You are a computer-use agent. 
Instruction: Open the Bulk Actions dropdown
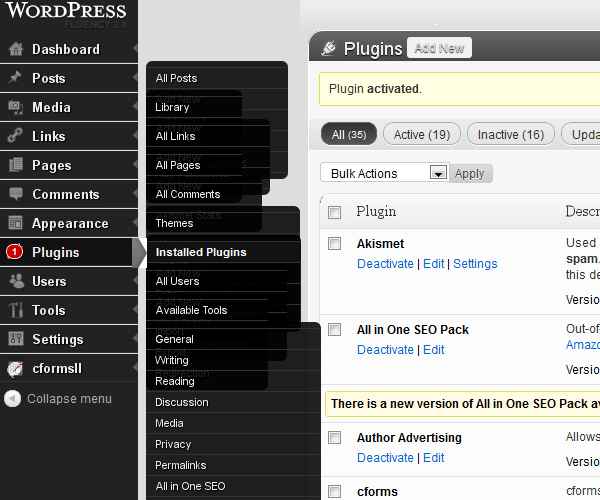[x=384, y=173]
